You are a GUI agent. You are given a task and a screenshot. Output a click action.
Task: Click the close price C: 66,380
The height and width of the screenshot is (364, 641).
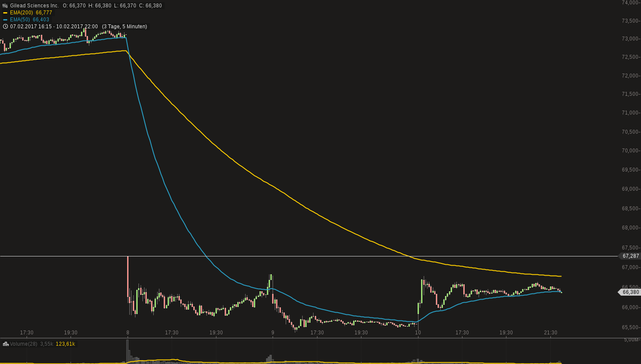(150, 6)
